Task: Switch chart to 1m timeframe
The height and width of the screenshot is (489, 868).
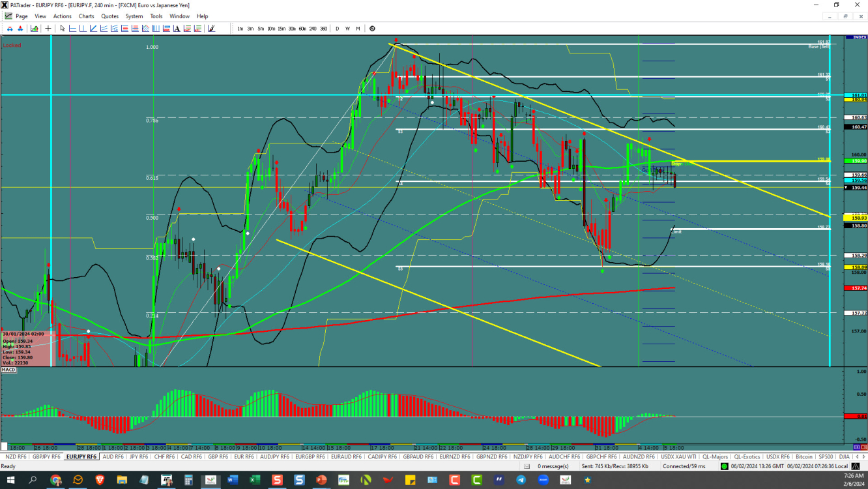Action: (240, 29)
